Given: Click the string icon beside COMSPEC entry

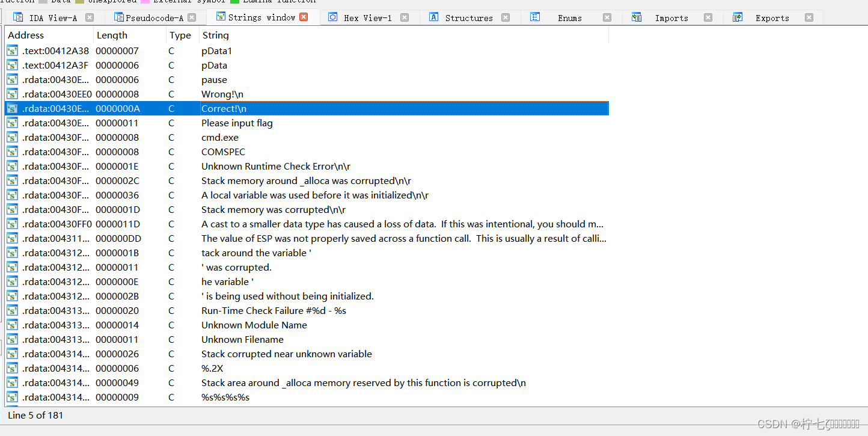Looking at the screenshot, I should [x=12, y=152].
